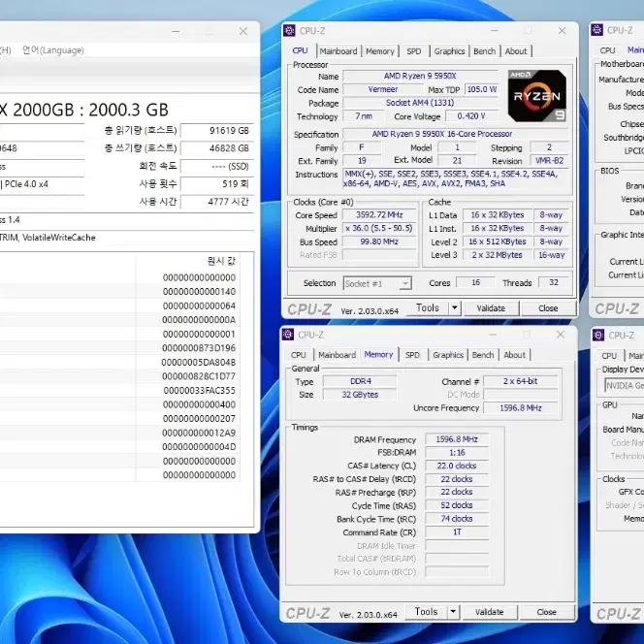Click the Multiplier x 36.0 value
This screenshot has width=644, height=644.
point(379,228)
